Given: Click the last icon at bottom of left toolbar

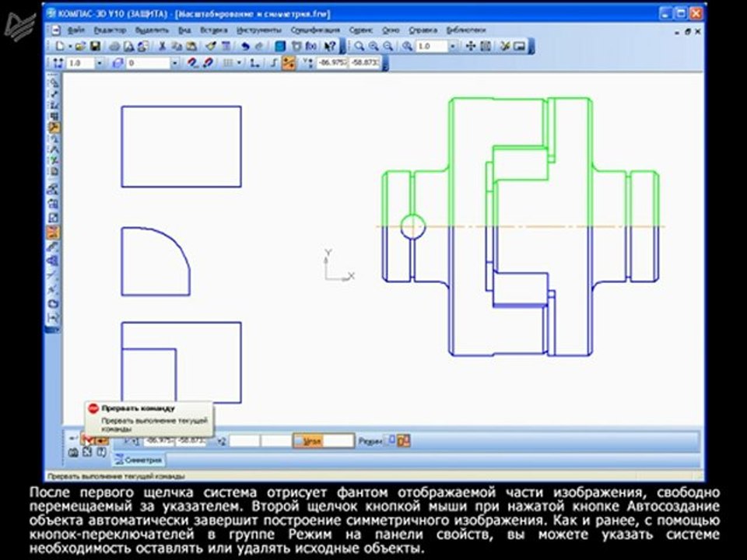Looking at the screenshot, I should point(54,317).
